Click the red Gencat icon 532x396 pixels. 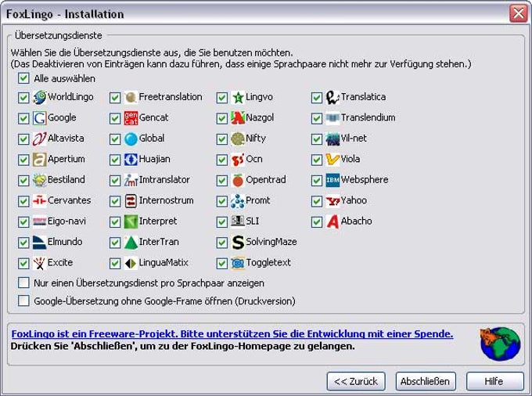pos(131,118)
